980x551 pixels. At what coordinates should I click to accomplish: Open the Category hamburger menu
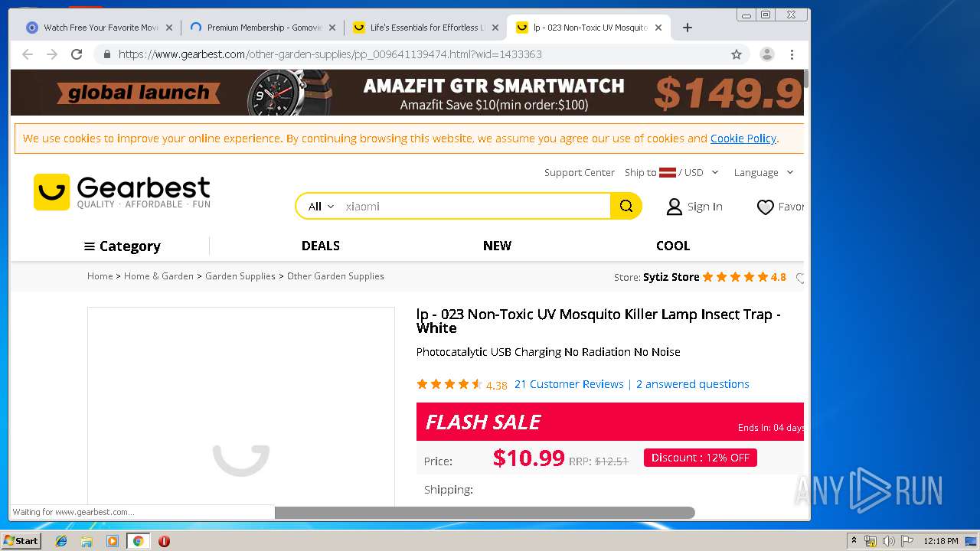122,246
